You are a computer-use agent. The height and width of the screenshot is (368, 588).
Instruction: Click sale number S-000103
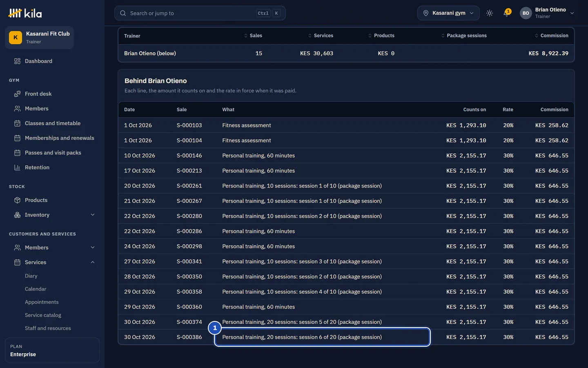(x=189, y=125)
